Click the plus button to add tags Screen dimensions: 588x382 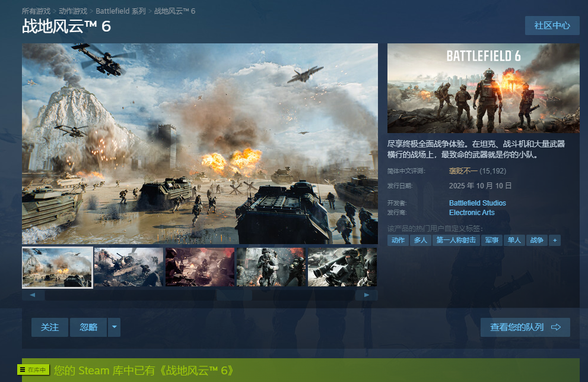pyautogui.click(x=555, y=241)
